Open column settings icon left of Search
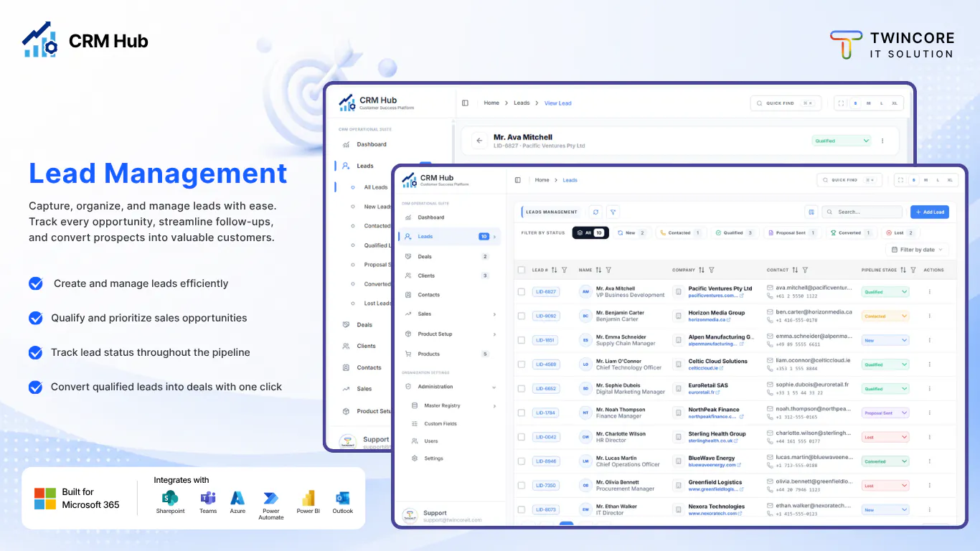Image resolution: width=980 pixels, height=551 pixels. (x=811, y=212)
